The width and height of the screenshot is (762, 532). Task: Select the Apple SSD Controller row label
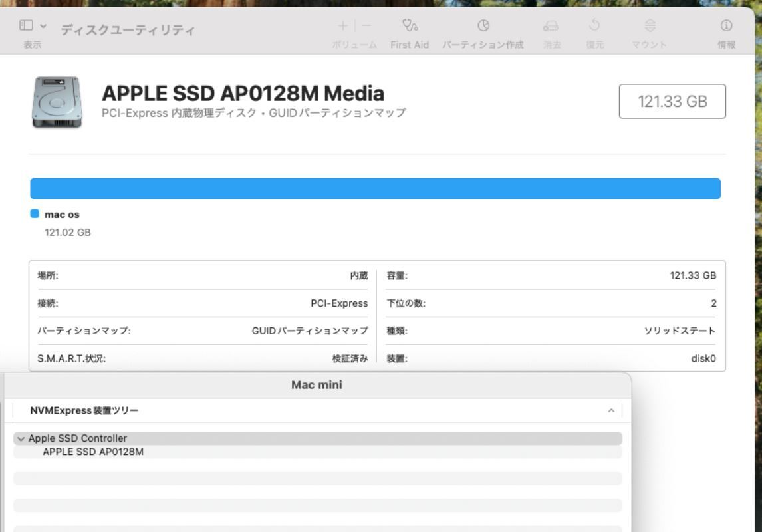(x=78, y=438)
